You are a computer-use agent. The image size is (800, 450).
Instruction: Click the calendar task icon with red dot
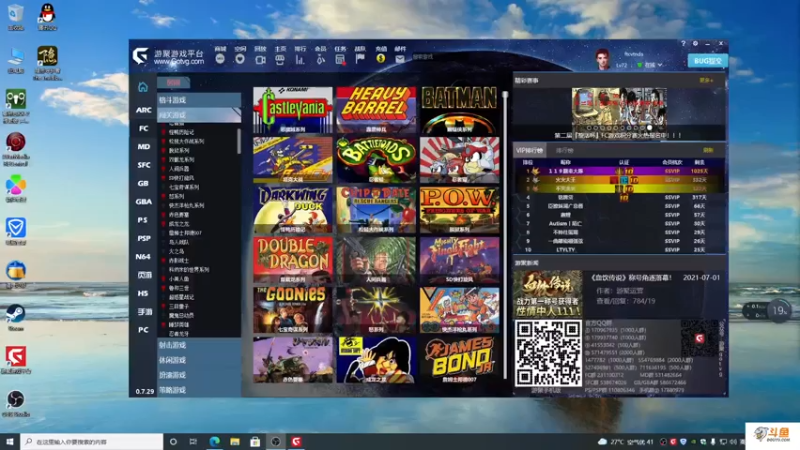pyautogui.click(x=340, y=60)
